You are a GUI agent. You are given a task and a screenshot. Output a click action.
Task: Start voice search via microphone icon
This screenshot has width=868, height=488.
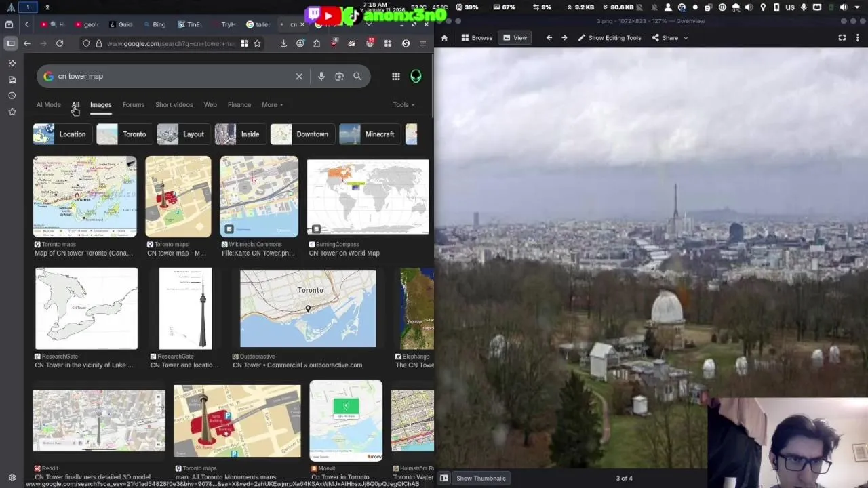tap(321, 76)
